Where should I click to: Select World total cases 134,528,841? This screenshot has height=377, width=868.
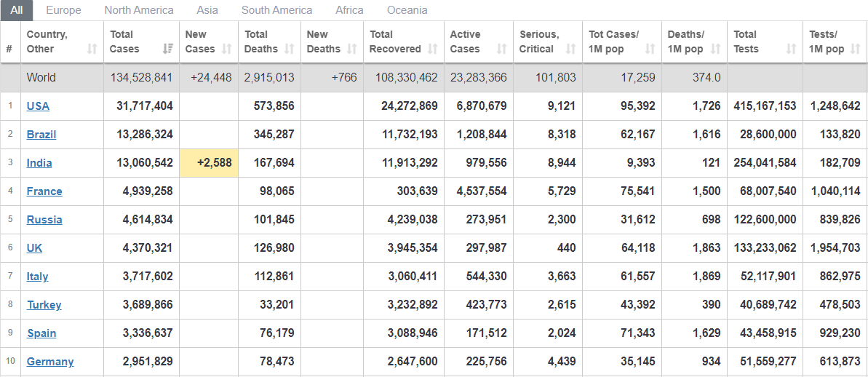141,77
